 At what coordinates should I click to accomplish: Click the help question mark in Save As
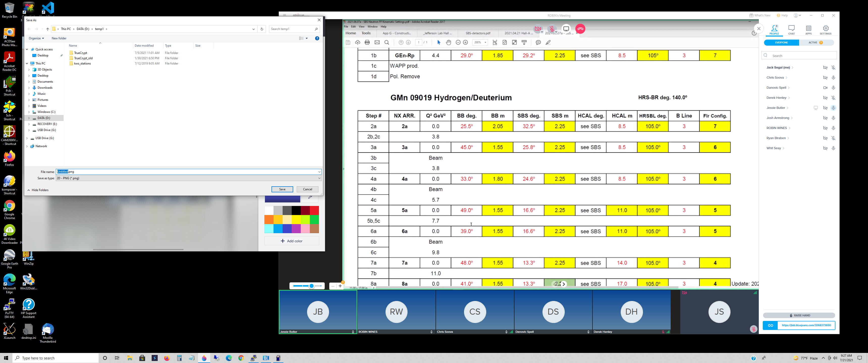[x=317, y=38]
